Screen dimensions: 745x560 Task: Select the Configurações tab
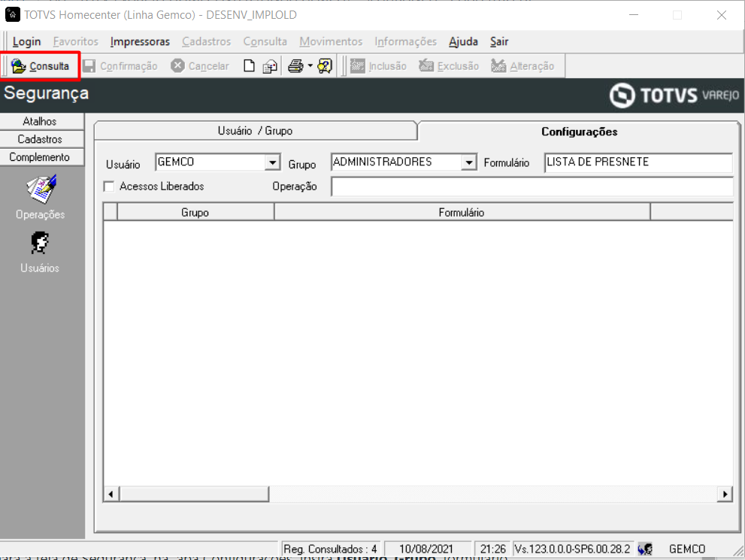579,132
